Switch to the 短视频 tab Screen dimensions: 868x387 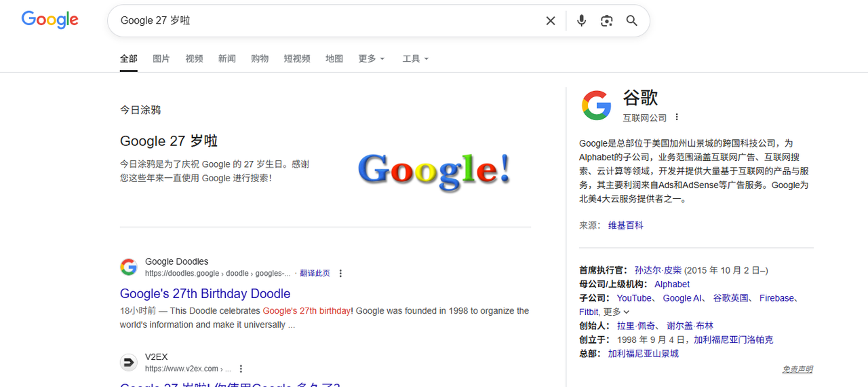[x=297, y=58]
